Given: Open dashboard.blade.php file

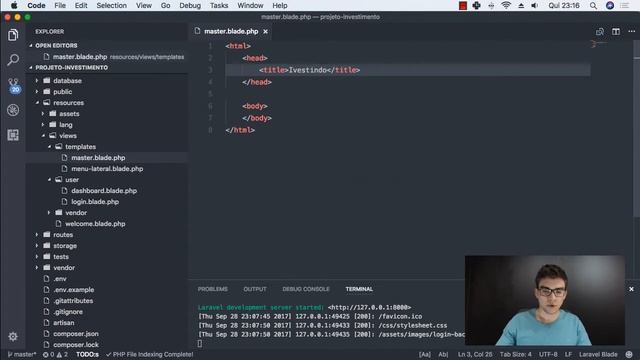Looking at the screenshot, I should coord(104,191).
